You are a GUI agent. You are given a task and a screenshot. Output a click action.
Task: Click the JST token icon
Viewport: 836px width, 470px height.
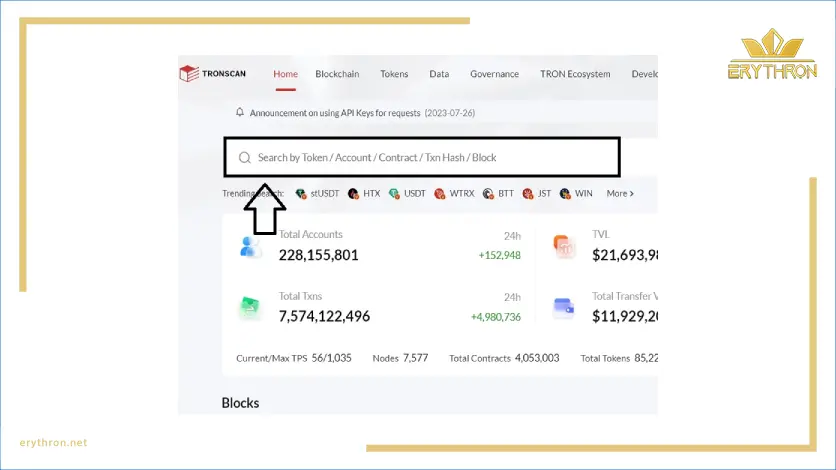[528, 194]
